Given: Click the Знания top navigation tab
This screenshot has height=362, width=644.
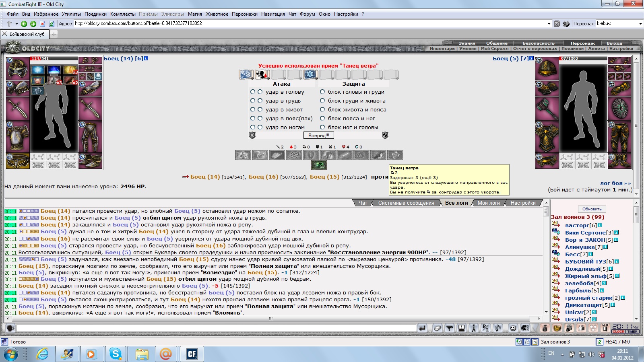Looking at the screenshot, I should 467,43.
